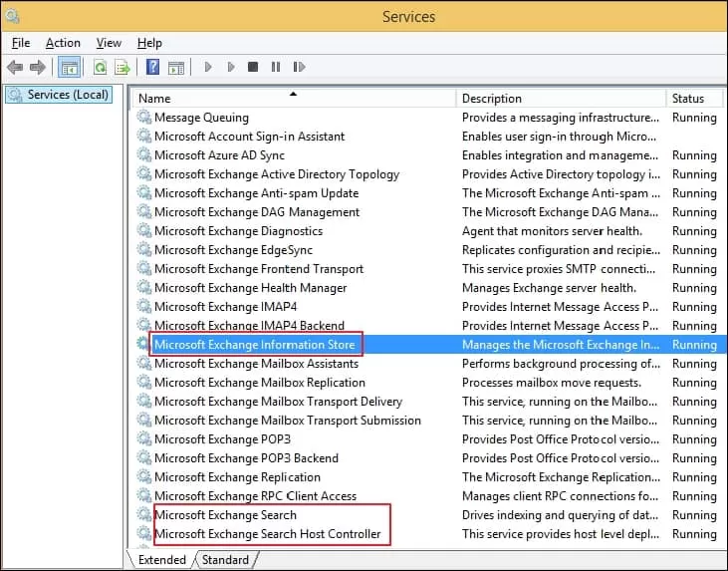Click gear icon of Microsoft Exchange Information Store
Image resolution: width=728 pixels, height=571 pixels.
(142, 344)
